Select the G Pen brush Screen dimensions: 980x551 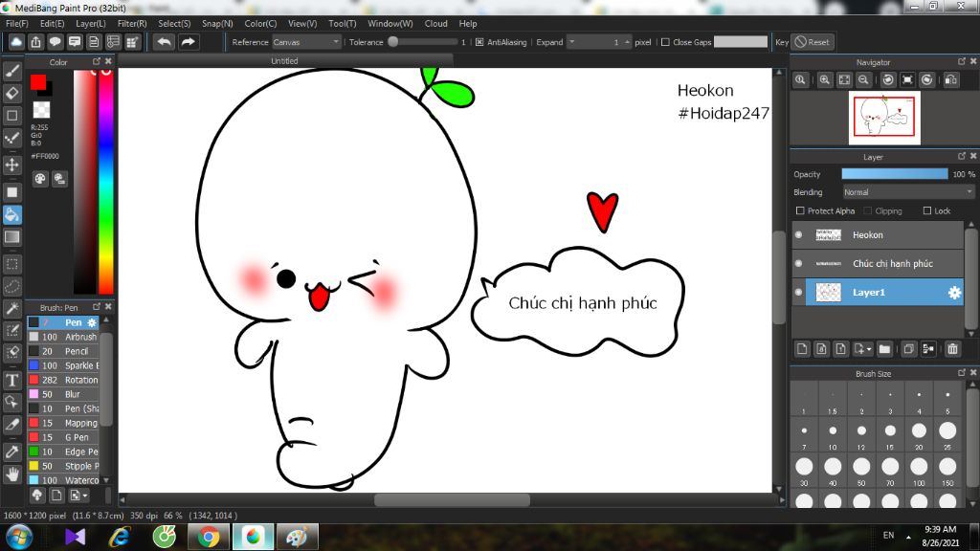point(63,437)
